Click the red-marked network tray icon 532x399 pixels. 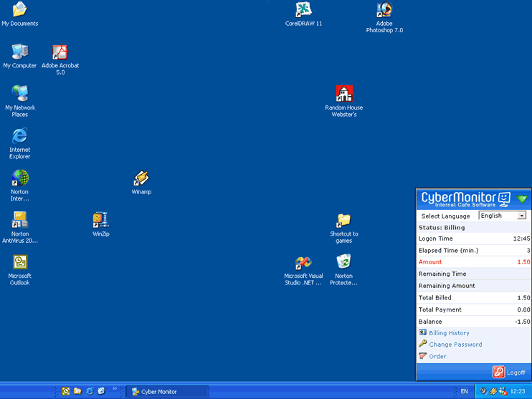point(503,392)
